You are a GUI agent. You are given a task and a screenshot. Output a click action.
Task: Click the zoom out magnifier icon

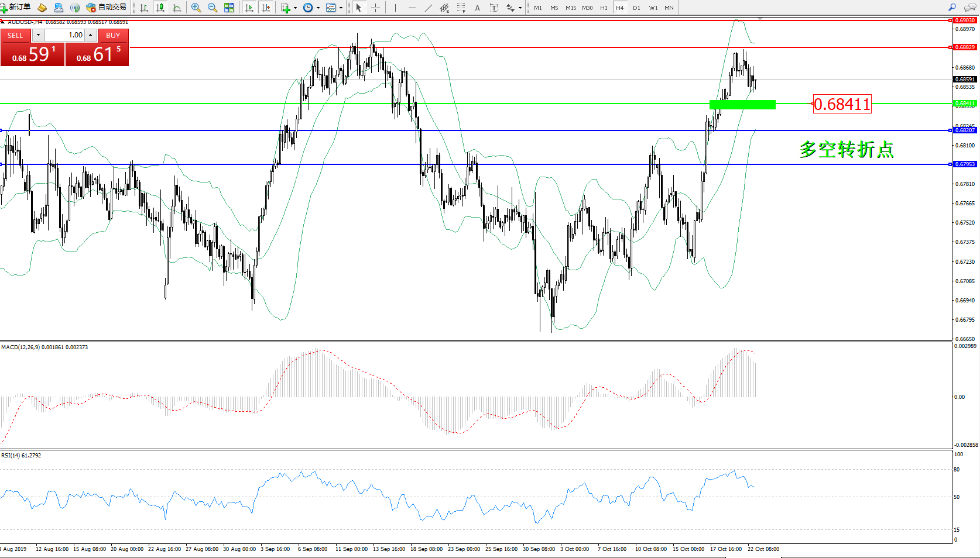pyautogui.click(x=212, y=8)
